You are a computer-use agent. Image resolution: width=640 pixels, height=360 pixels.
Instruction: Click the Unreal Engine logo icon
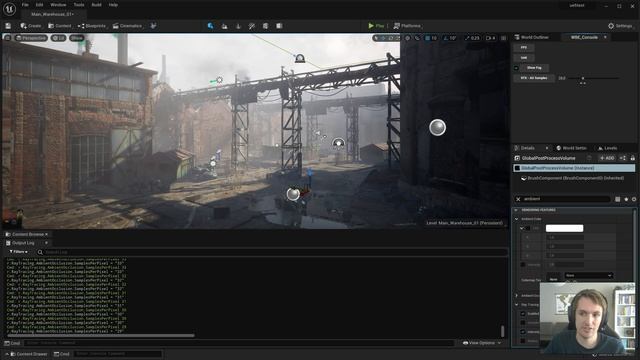pos(9,9)
